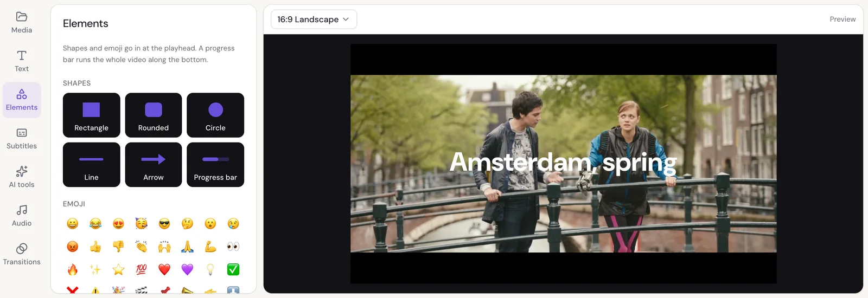The image size is (868, 298).
Task: Open the Media panel
Action: pyautogui.click(x=22, y=23)
